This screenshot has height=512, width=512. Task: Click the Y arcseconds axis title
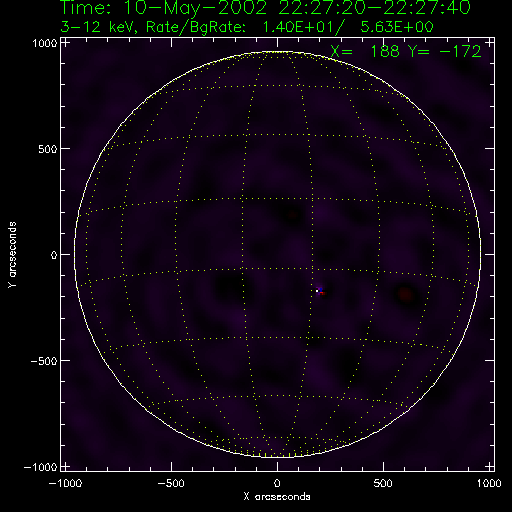(x=12, y=255)
